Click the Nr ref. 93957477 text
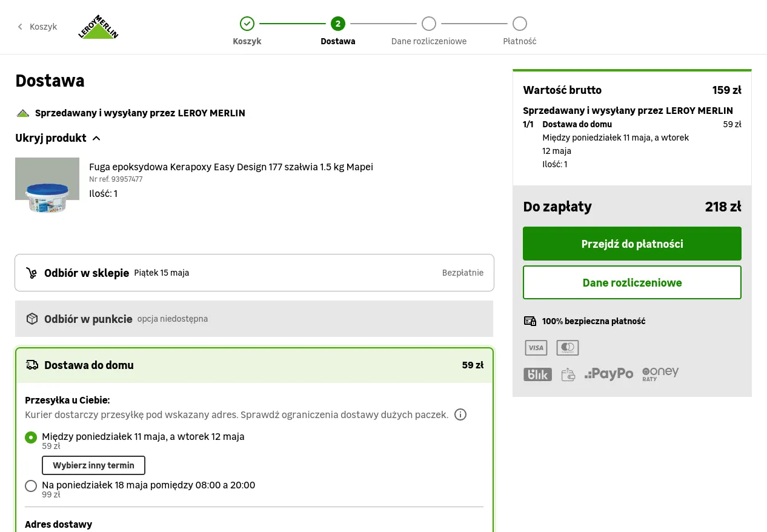Viewport: 767px width, 532px height. point(116,179)
